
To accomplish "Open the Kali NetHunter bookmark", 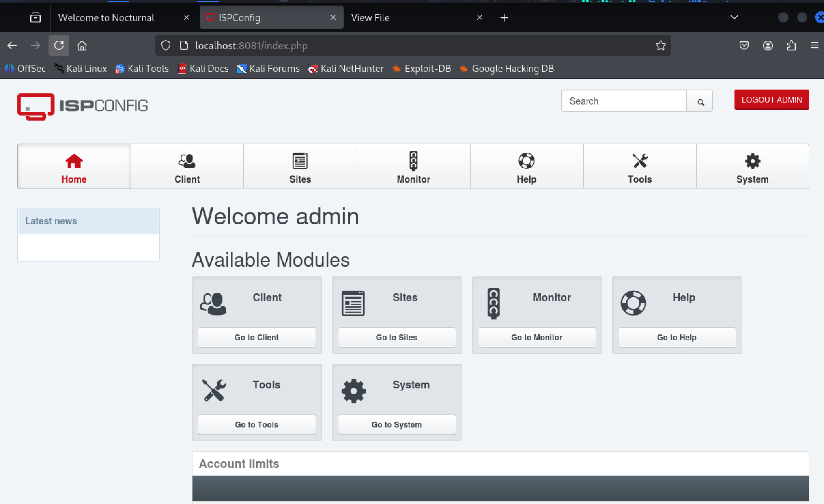I will click(346, 68).
